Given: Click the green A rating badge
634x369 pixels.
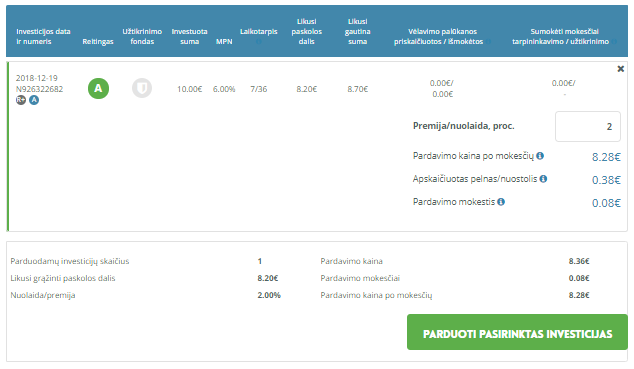Looking at the screenshot, I should coord(98,88).
